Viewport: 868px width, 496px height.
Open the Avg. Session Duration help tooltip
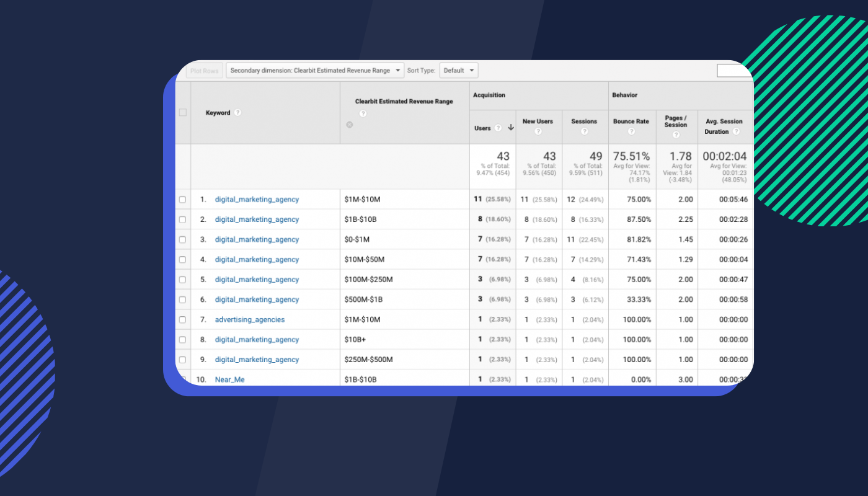point(737,130)
